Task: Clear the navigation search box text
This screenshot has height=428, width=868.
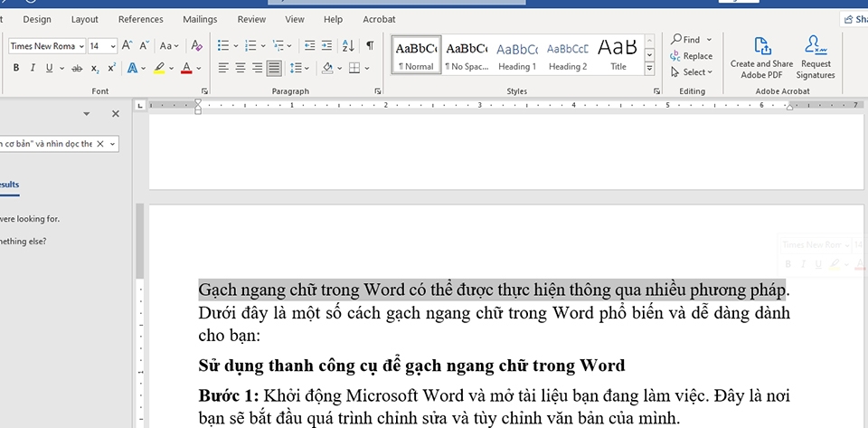Action: click(x=100, y=144)
